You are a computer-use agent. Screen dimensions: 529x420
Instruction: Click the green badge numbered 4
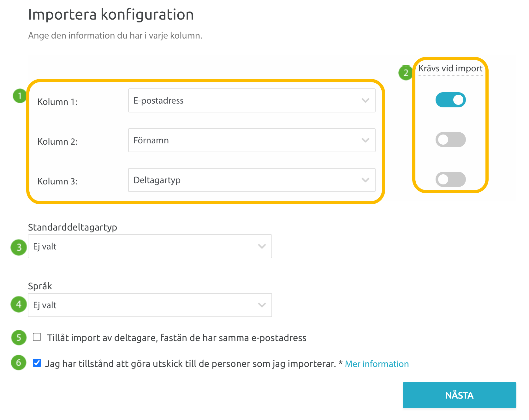pyautogui.click(x=18, y=304)
